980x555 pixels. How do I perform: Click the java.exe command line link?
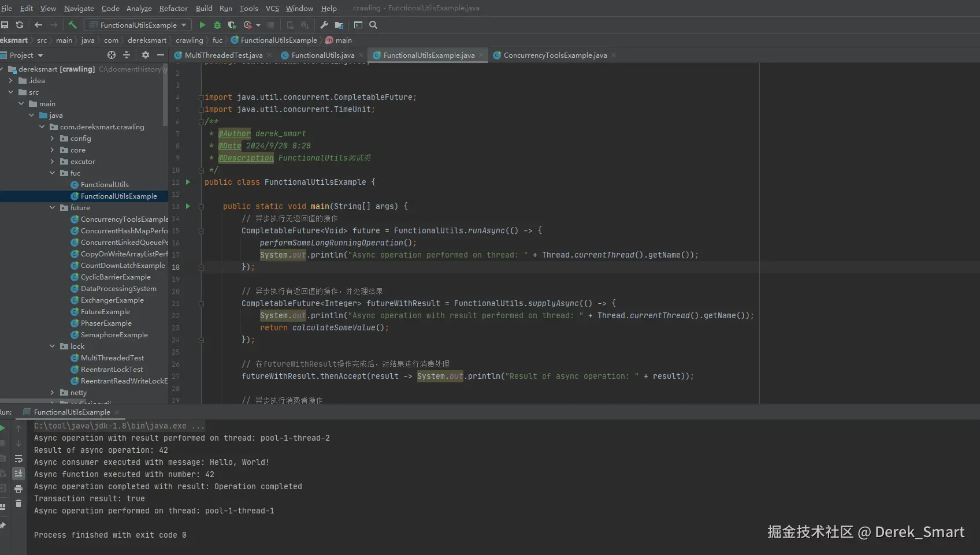[118, 426]
